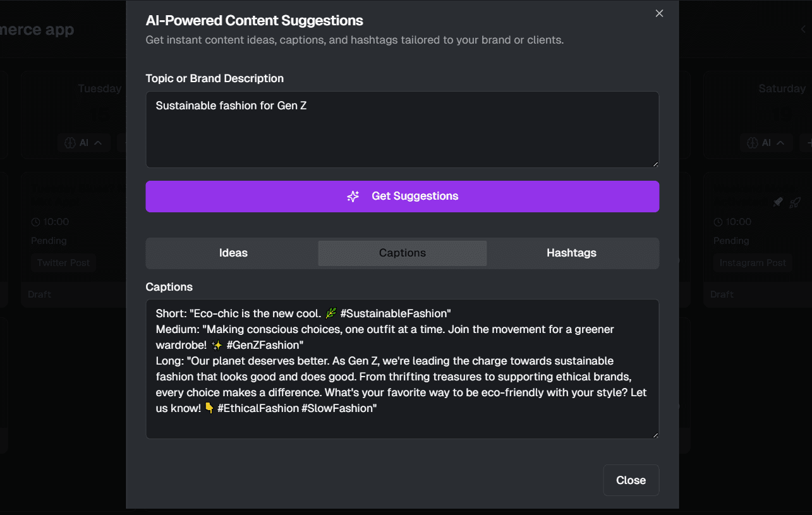Click the Captions text area resize corner
This screenshot has width=812, height=515.
click(x=655, y=435)
